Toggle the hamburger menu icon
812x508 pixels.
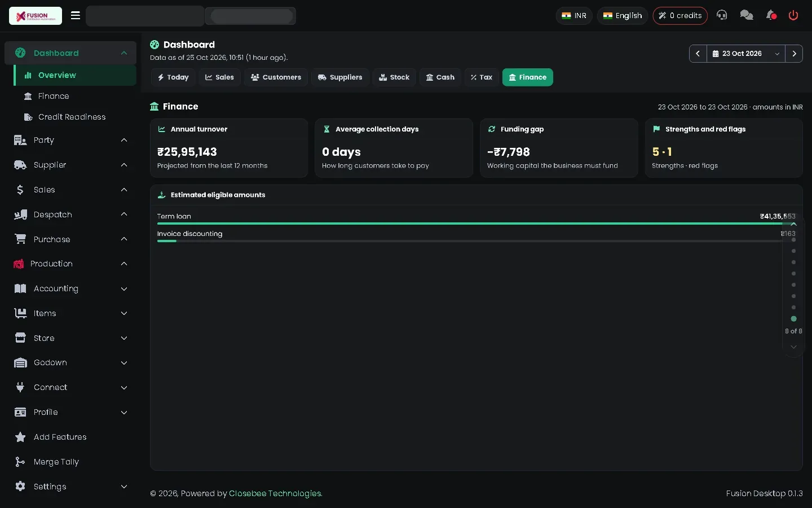(x=75, y=16)
